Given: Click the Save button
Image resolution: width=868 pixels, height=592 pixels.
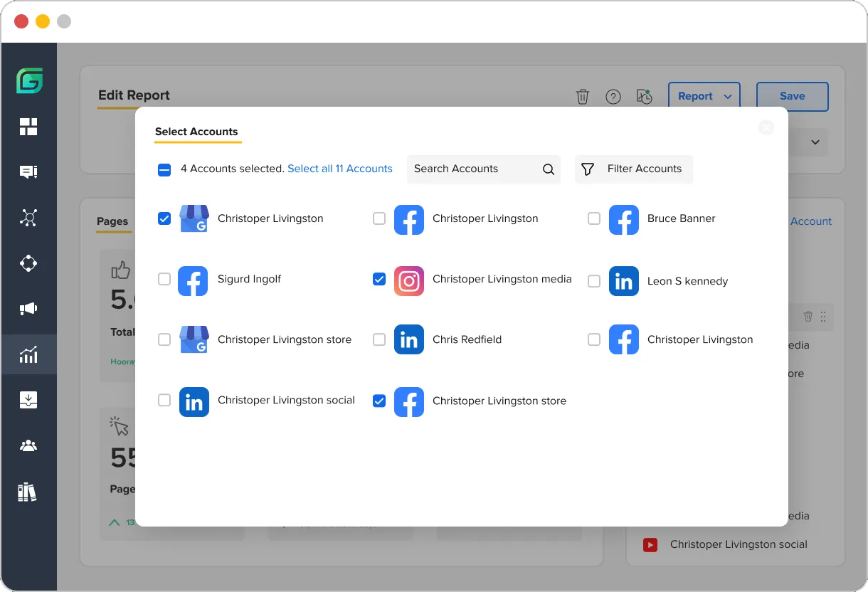Looking at the screenshot, I should [792, 97].
